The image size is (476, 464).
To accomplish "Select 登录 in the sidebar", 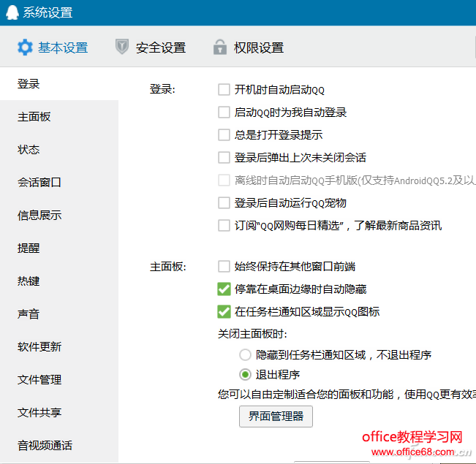I will 59,84.
